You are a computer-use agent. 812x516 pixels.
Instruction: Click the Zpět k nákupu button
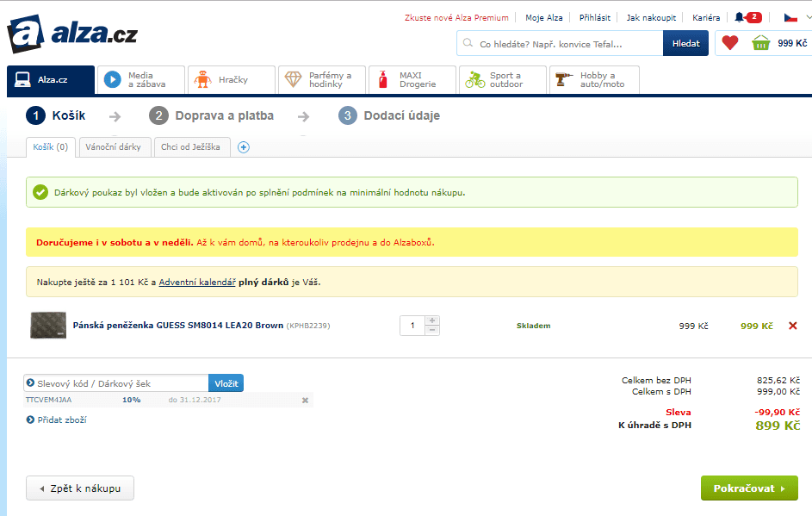(80, 488)
